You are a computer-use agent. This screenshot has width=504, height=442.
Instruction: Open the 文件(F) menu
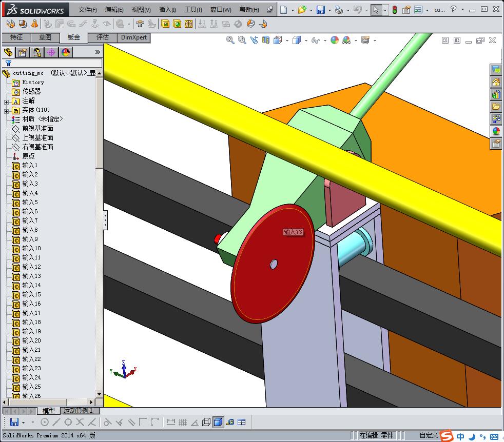[x=87, y=10]
